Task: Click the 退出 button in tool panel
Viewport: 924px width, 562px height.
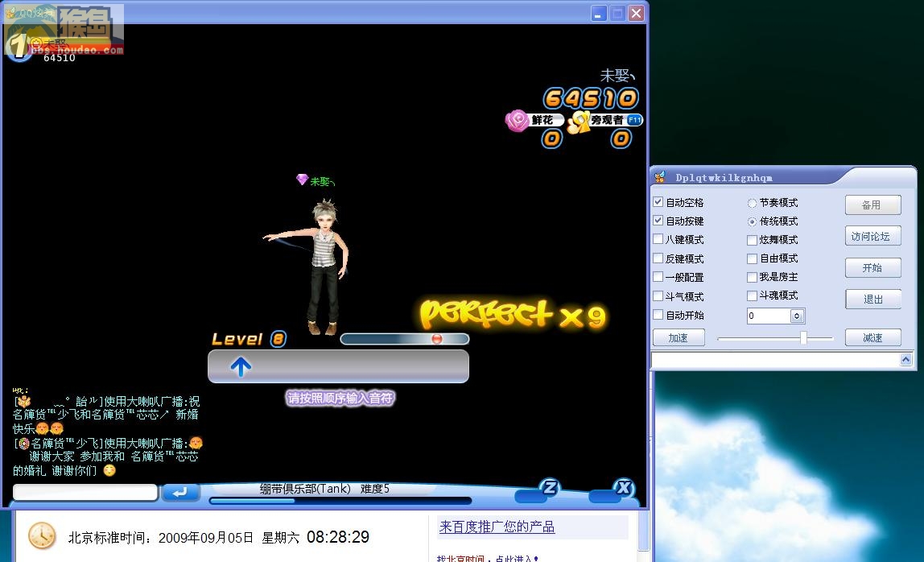Action: pyautogui.click(x=872, y=299)
